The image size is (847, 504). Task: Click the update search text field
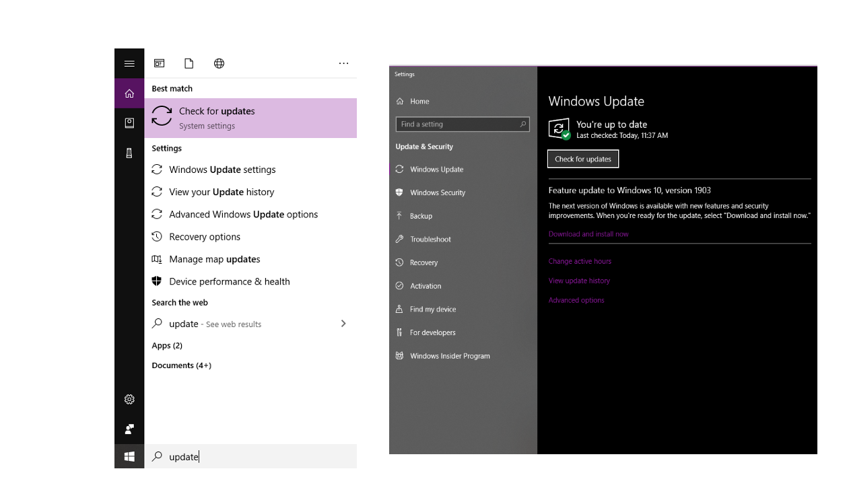pyautogui.click(x=250, y=457)
